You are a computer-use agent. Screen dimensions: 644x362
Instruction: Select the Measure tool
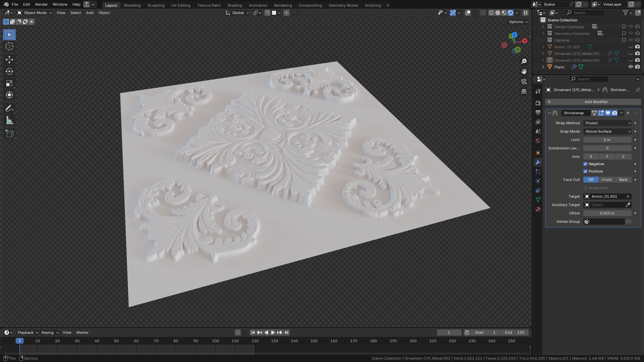(x=9, y=121)
